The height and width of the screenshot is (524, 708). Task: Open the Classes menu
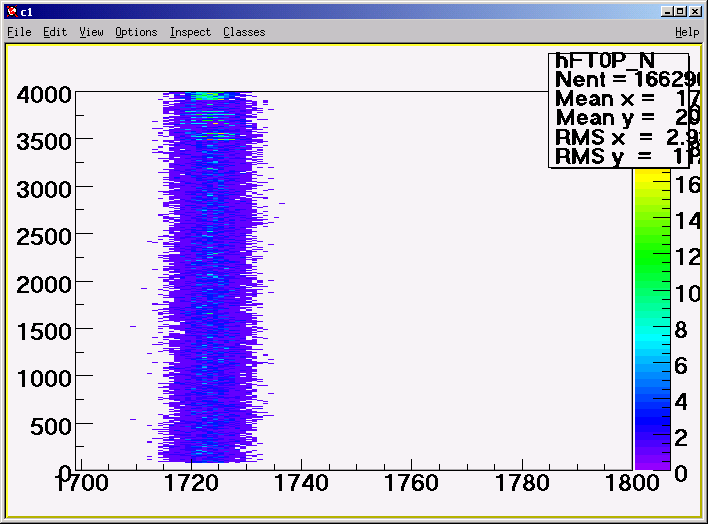[244, 32]
